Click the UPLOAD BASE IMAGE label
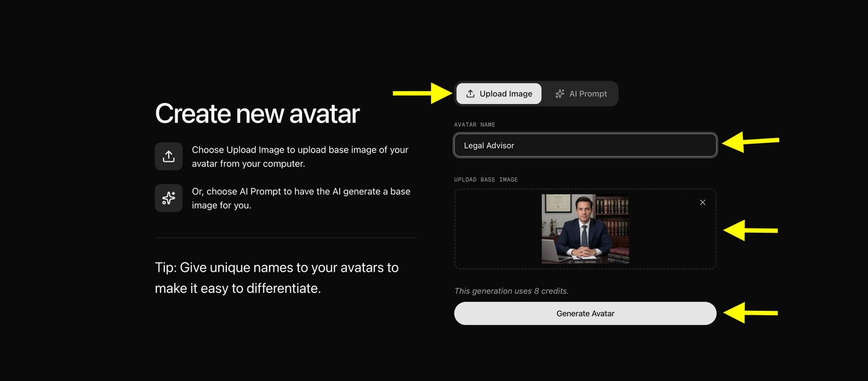The height and width of the screenshot is (381, 868). tap(486, 179)
